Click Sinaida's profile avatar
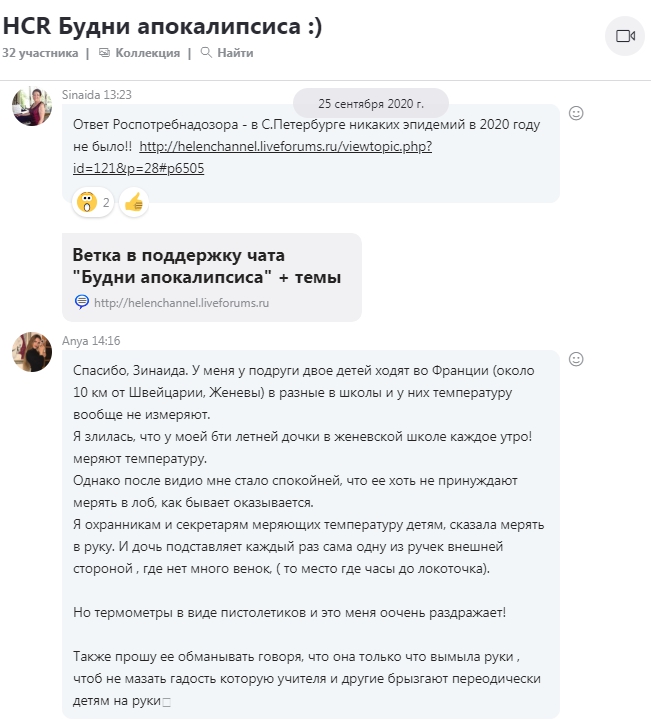651x725 pixels. 31,106
